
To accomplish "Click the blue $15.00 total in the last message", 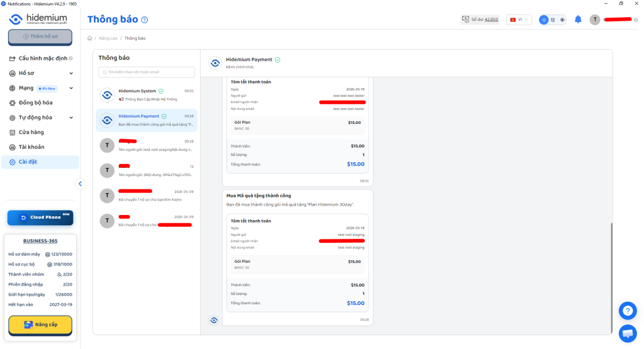I will [356, 303].
